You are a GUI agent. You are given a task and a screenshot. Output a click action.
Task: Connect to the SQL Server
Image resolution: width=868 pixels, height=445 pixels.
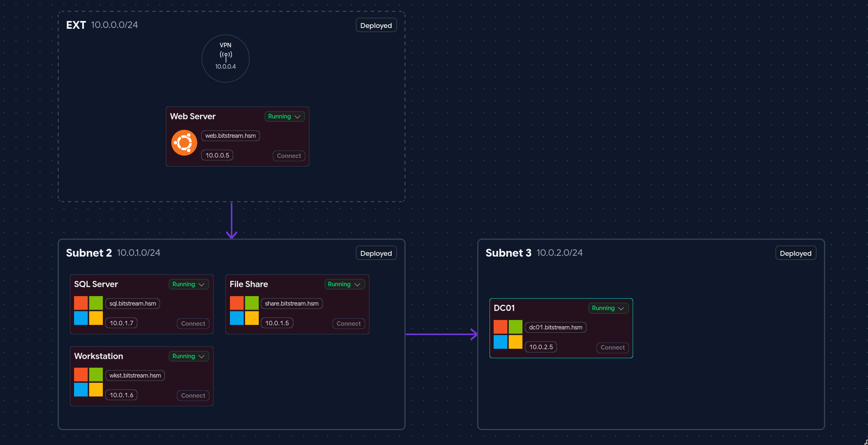point(193,324)
